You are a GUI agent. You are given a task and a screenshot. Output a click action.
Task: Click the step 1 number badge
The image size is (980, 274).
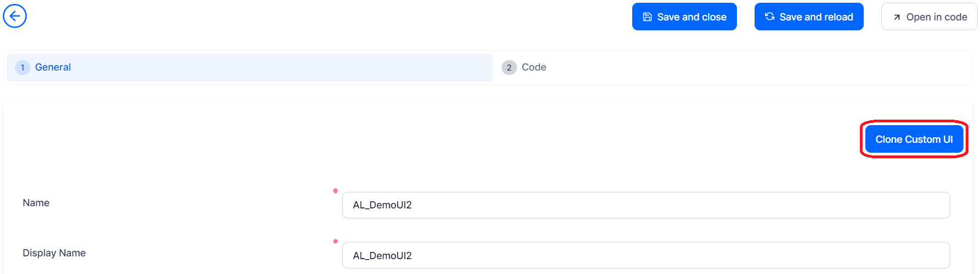click(23, 68)
